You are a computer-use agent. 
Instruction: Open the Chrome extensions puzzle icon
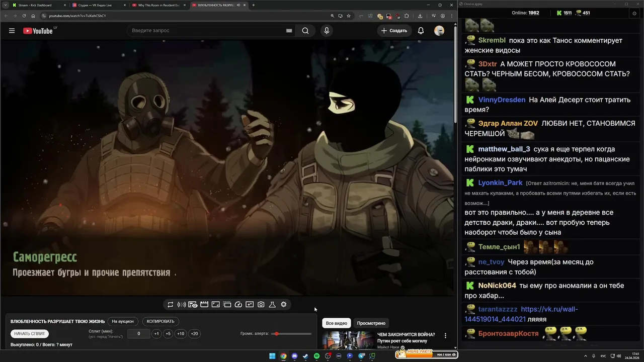[406, 16]
